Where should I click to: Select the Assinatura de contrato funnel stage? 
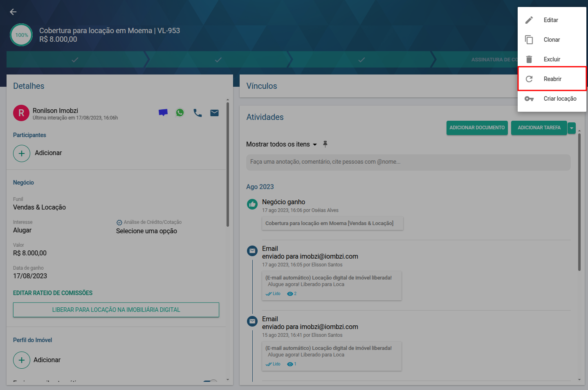tap(494, 60)
